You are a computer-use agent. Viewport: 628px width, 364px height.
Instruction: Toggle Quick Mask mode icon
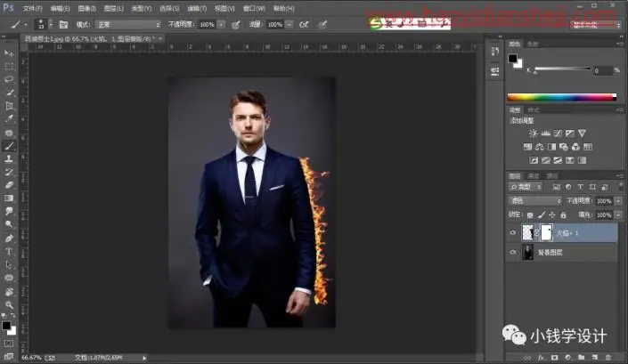9,344
